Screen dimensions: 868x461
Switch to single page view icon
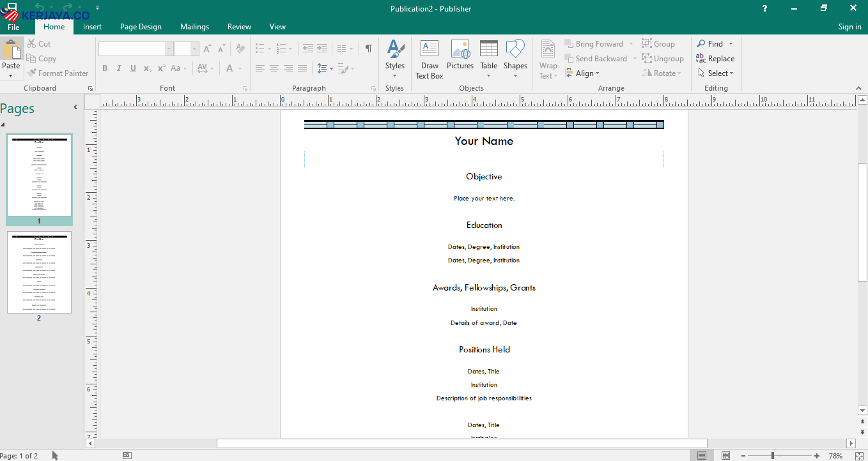point(702,456)
